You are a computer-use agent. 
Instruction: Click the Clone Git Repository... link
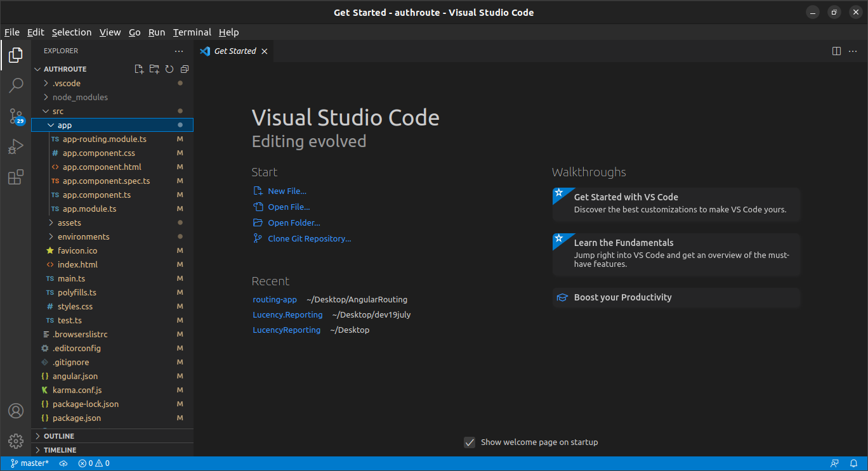click(x=310, y=238)
